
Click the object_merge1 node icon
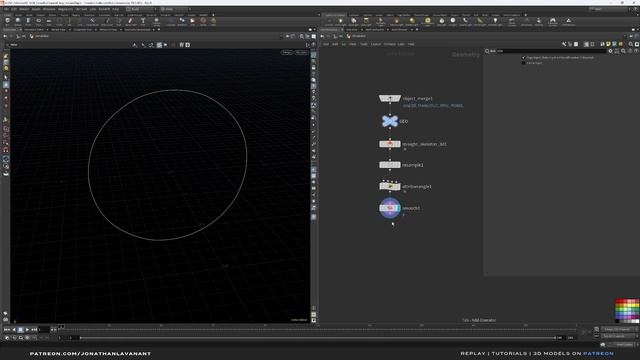tap(390, 98)
